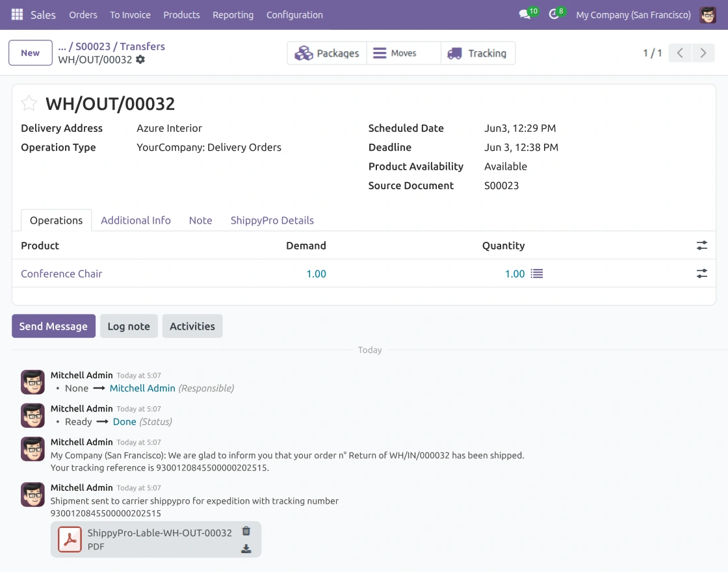This screenshot has height=572, width=728.
Task: Open the column options in the Product header
Action: click(x=701, y=245)
